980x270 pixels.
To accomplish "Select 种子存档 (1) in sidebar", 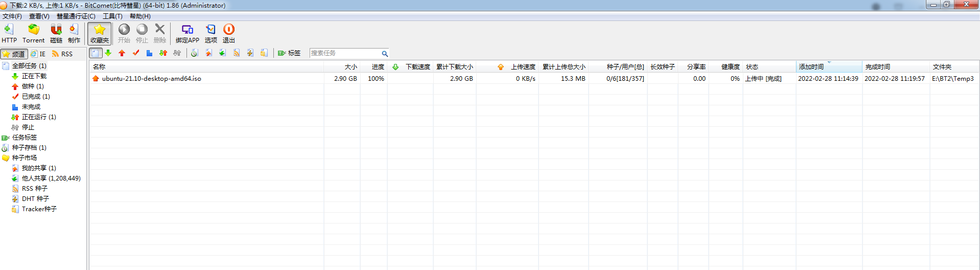I will pos(29,148).
